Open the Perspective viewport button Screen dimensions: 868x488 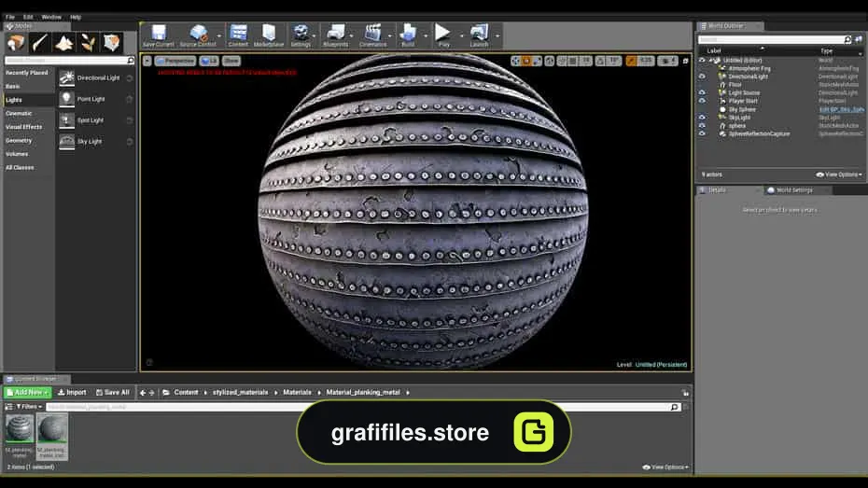[175, 61]
